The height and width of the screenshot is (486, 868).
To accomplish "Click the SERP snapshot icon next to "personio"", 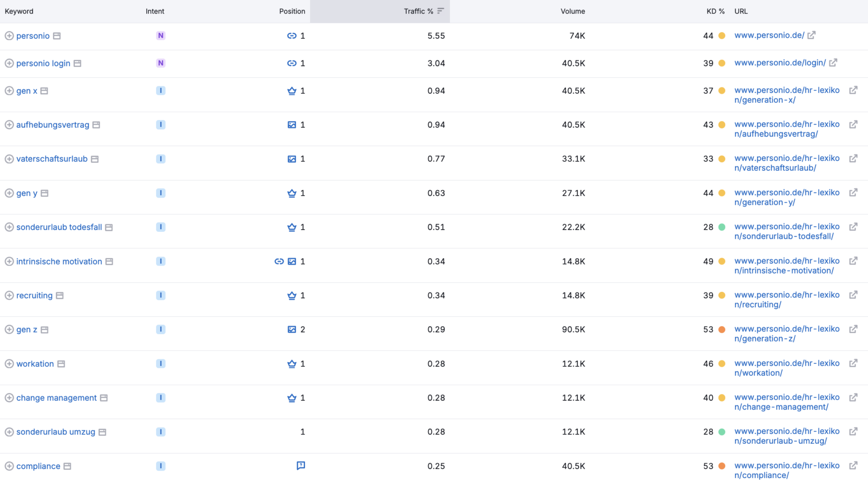I will point(56,36).
